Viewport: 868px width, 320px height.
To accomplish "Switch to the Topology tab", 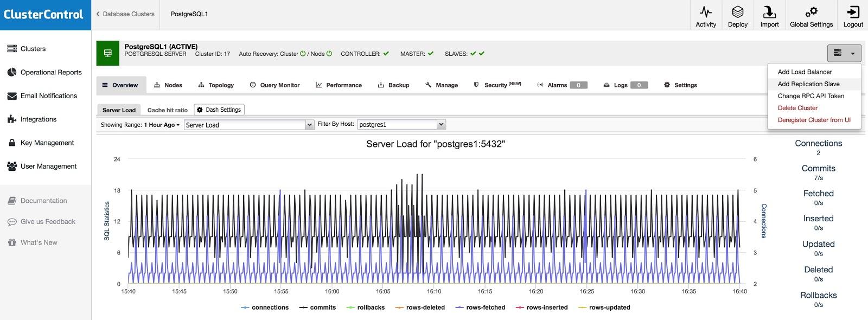I will click(216, 85).
